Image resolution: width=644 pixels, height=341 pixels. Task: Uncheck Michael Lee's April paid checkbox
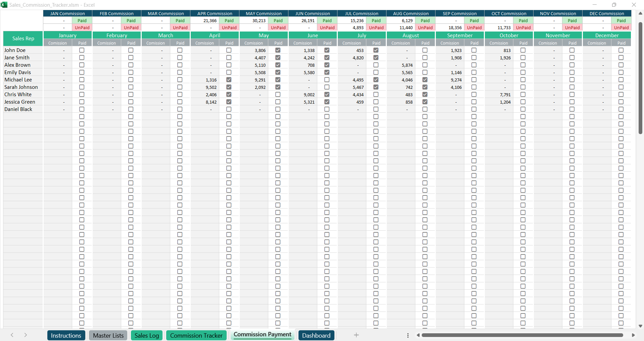point(229,80)
